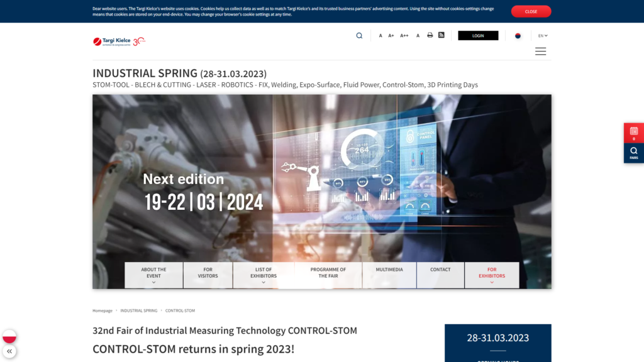Open the EN language dropdown

[543, 36]
